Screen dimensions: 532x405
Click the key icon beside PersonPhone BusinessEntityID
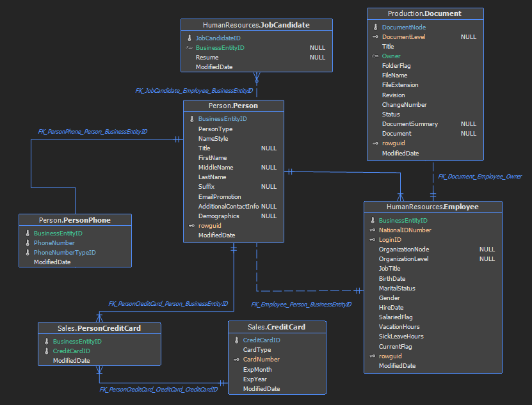point(28,234)
